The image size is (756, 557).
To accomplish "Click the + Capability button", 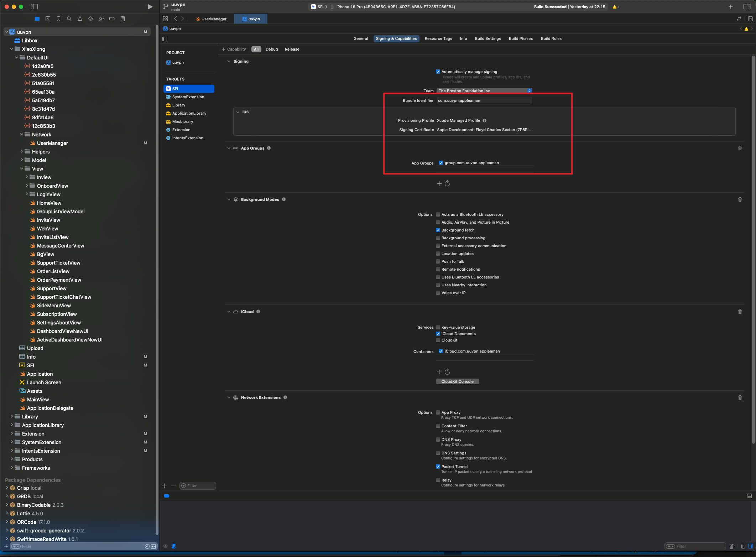I will [x=234, y=49].
